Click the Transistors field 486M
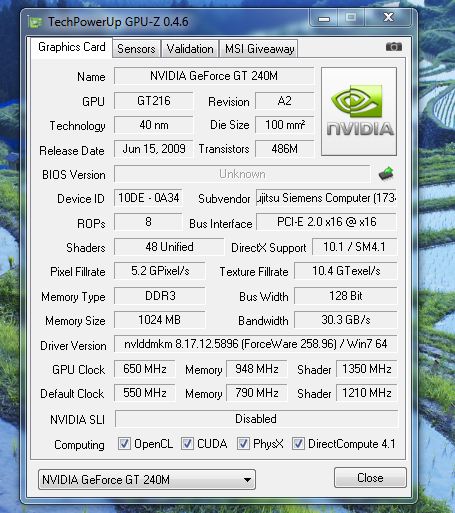This screenshot has height=513, width=455. click(x=284, y=149)
